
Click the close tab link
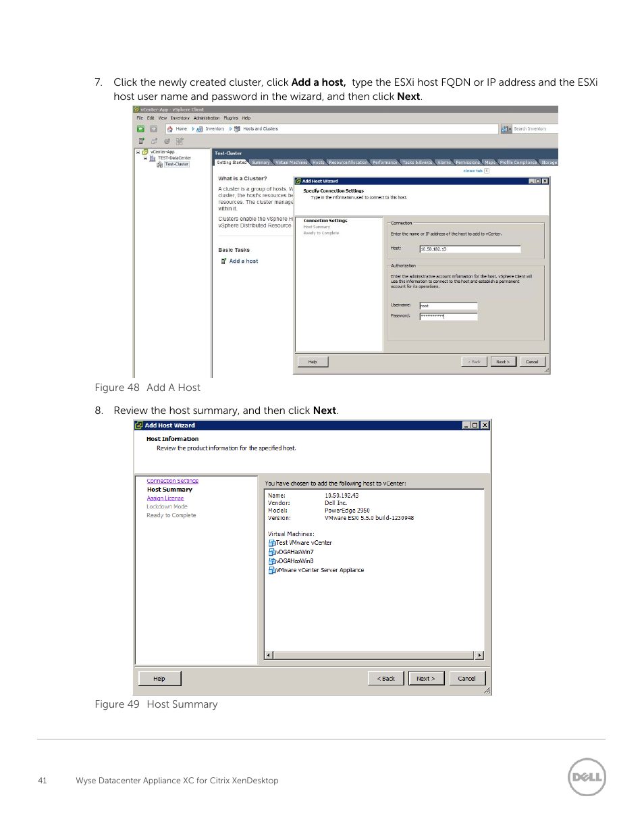473,171
